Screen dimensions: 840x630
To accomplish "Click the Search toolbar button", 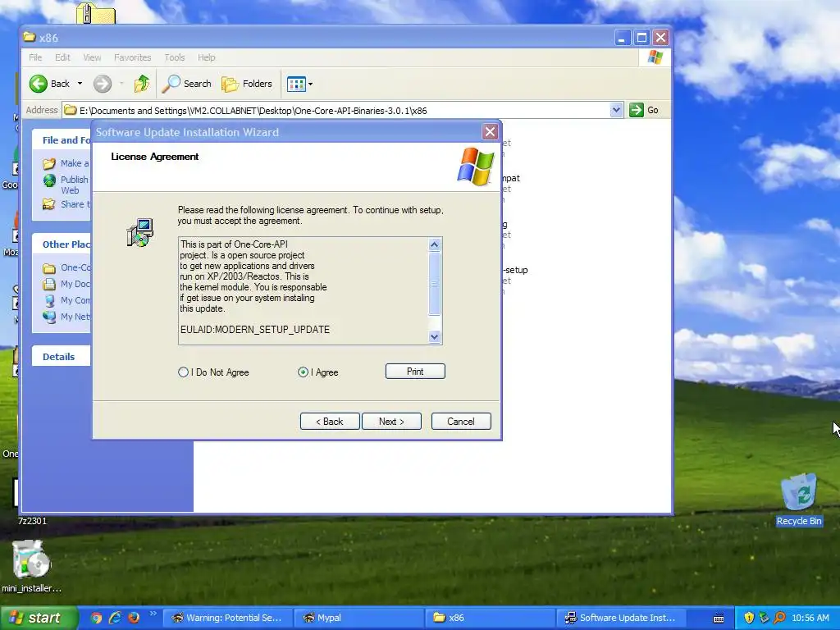I will click(x=187, y=84).
